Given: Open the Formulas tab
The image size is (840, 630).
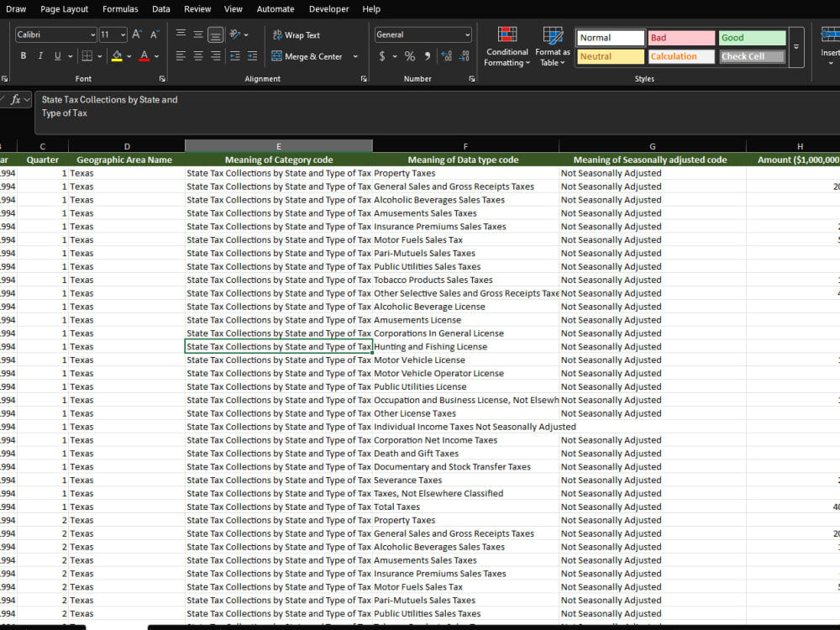Looking at the screenshot, I should pyautogui.click(x=120, y=9).
